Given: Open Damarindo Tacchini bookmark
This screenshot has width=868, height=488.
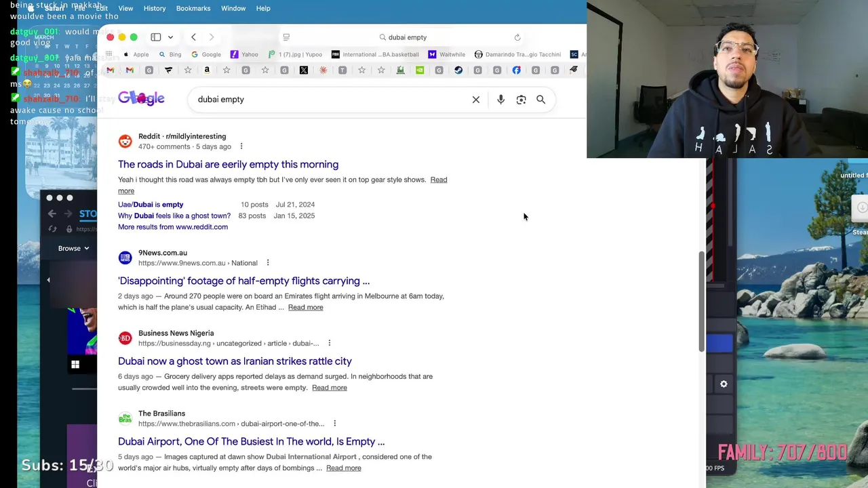Looking at the screenshot, I should coord(517,54).
